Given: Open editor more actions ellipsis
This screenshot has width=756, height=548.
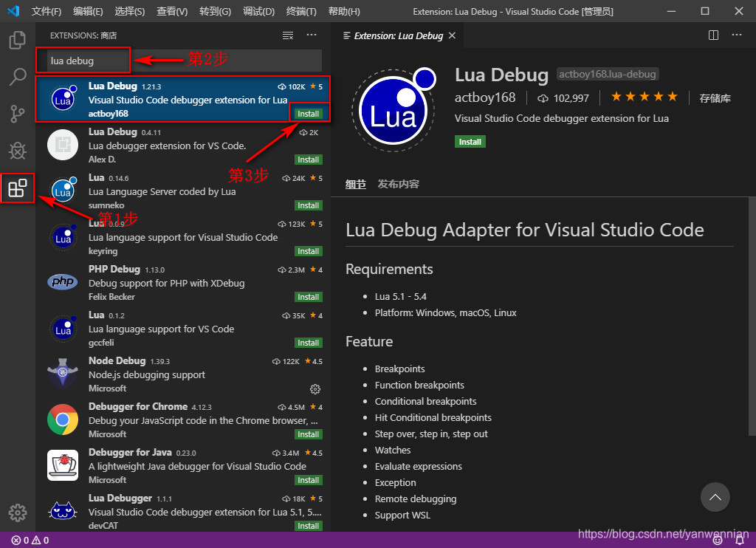Looking at the screenshot, I should (x=737, y=35).
